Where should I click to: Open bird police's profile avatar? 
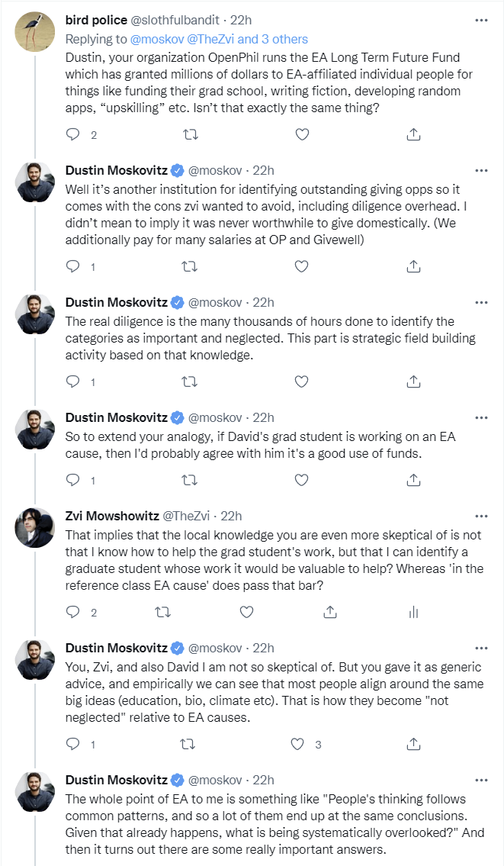35,32
